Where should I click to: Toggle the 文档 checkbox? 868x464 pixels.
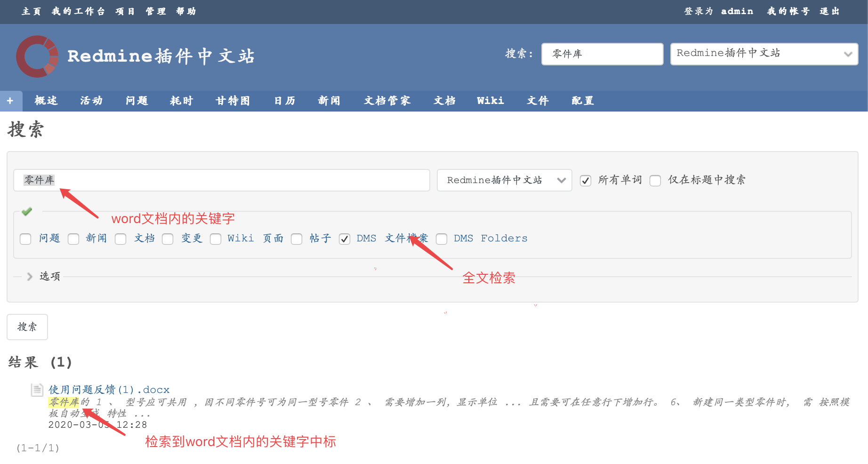[121, 239]
